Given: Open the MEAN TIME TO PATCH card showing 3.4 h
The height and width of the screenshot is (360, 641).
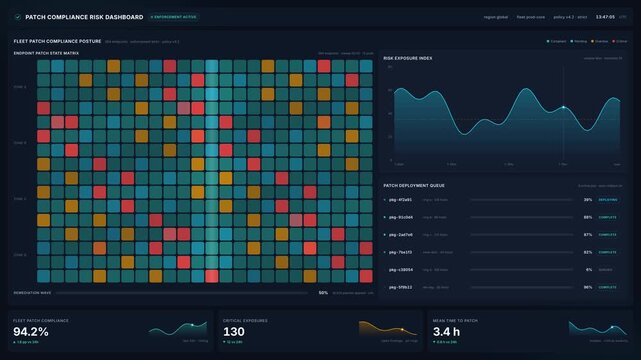Looking at the screenshot, I should click(x=530, y=331).
